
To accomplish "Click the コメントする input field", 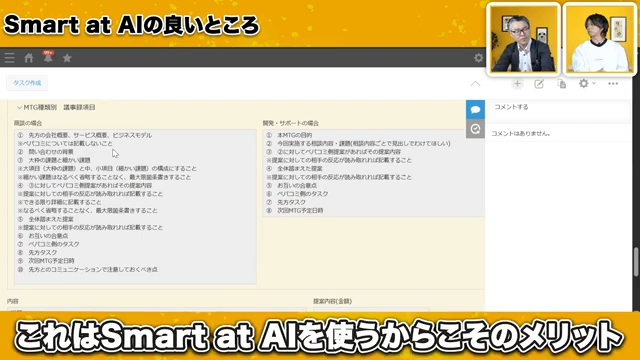I will click(x=558, y=107).
